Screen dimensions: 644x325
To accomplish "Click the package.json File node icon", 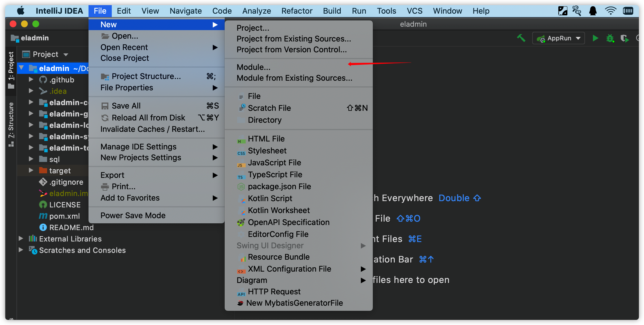I will [x=241, y=187].
